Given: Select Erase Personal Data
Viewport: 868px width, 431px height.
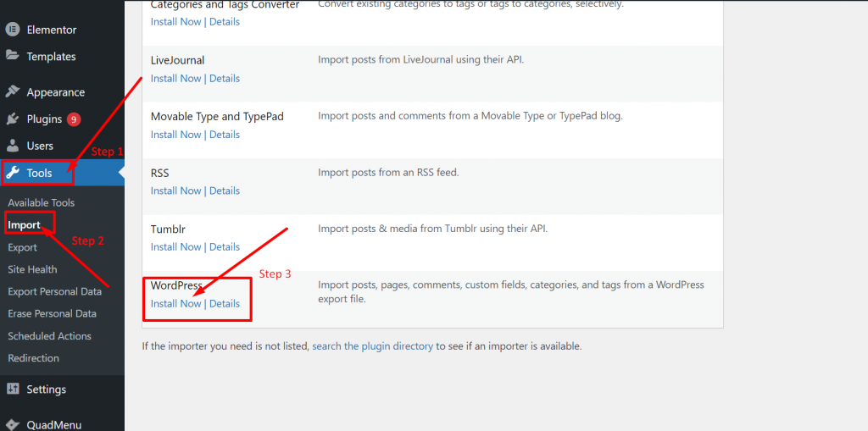Looking at the screenshot, I should coord(52,313).
